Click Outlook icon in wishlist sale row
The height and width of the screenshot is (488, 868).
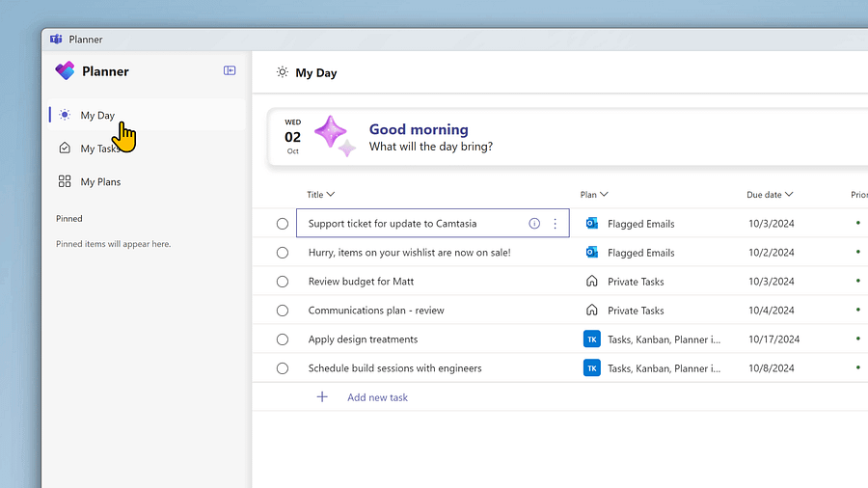point(592,253)
